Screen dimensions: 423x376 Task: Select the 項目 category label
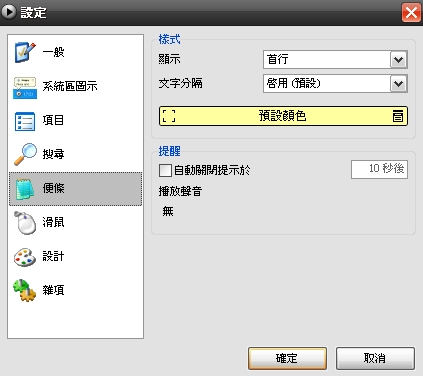tap(53, 120)
